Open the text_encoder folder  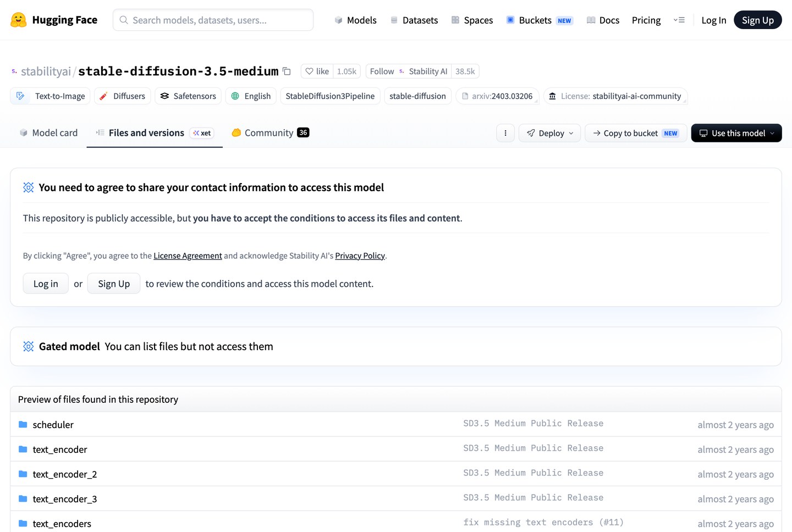click(60, 450)
